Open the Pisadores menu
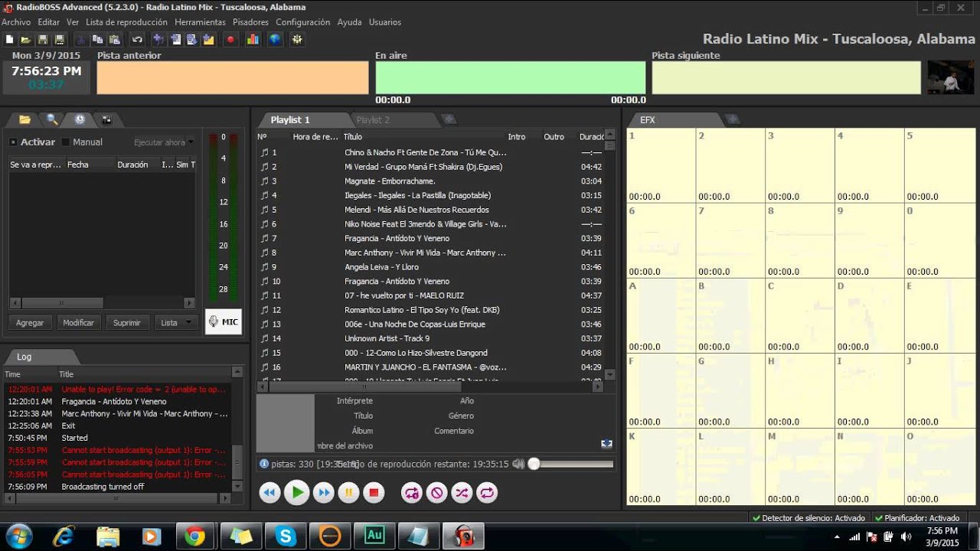 pos(250,22)
